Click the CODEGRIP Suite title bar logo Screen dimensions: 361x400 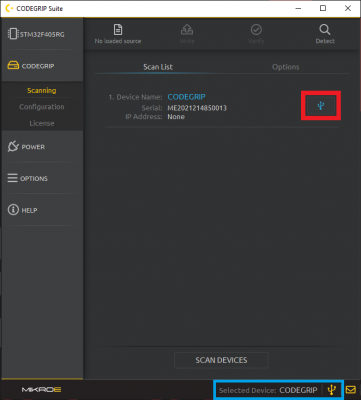(9, 8)
